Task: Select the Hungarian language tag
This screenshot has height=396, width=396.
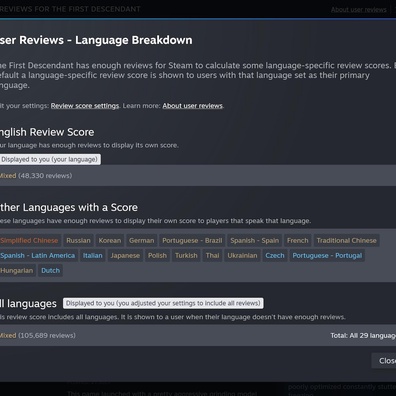Action: coord(17,270)
